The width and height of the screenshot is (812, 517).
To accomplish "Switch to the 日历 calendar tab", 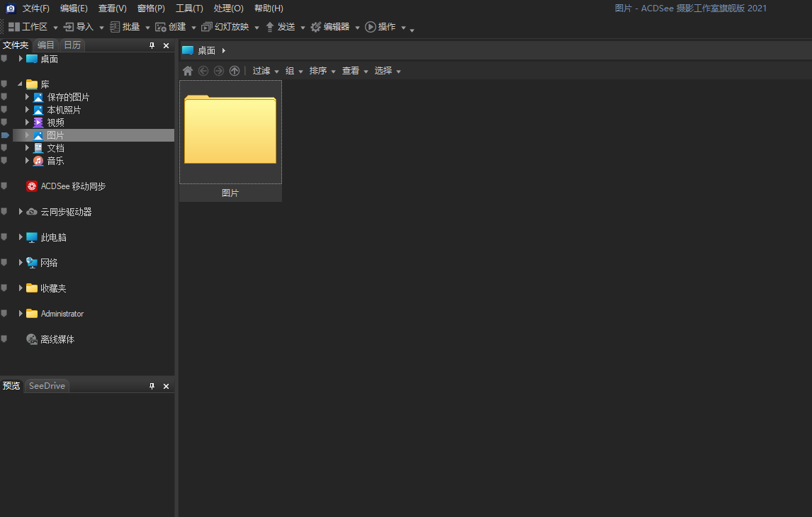I will point(72,45).
